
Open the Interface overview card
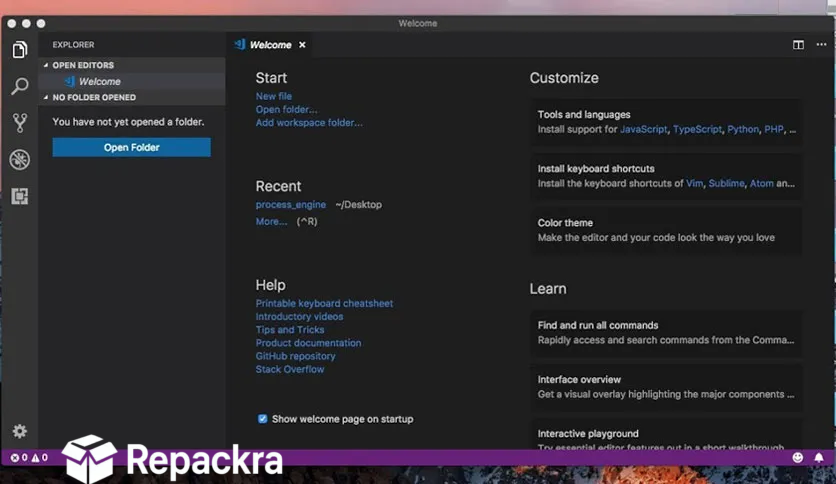pyautogui.click(x=666, y=387)
